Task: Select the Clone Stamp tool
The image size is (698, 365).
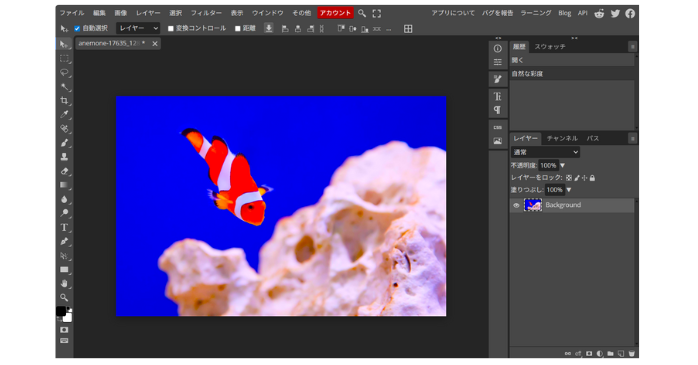Action: [x=64, y=157]
